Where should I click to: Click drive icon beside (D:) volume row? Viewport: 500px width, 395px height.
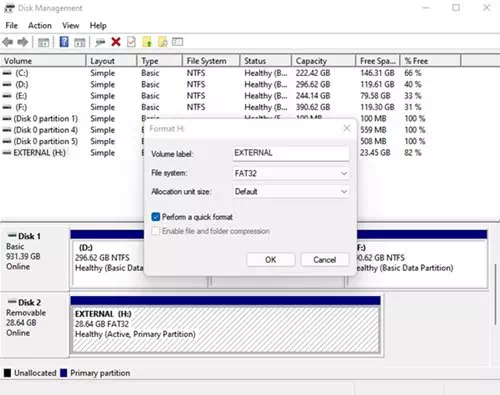pos(7,84)
